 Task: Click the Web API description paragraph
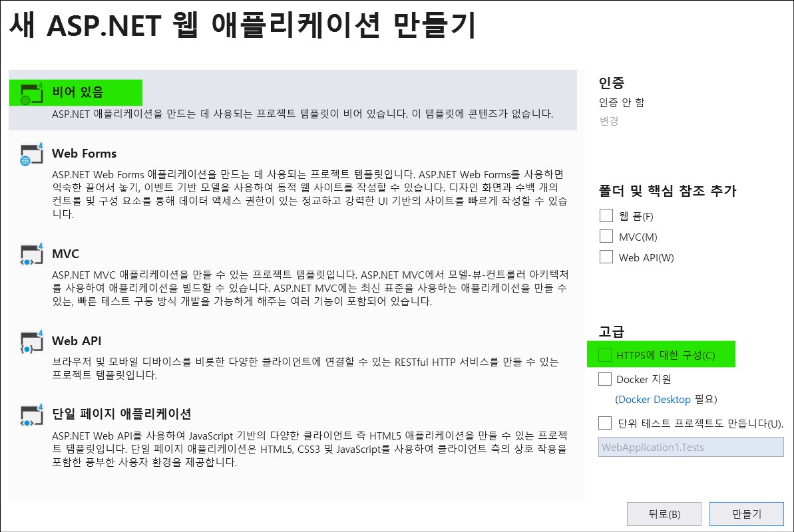pyautogui.click(x=305, y=368)
